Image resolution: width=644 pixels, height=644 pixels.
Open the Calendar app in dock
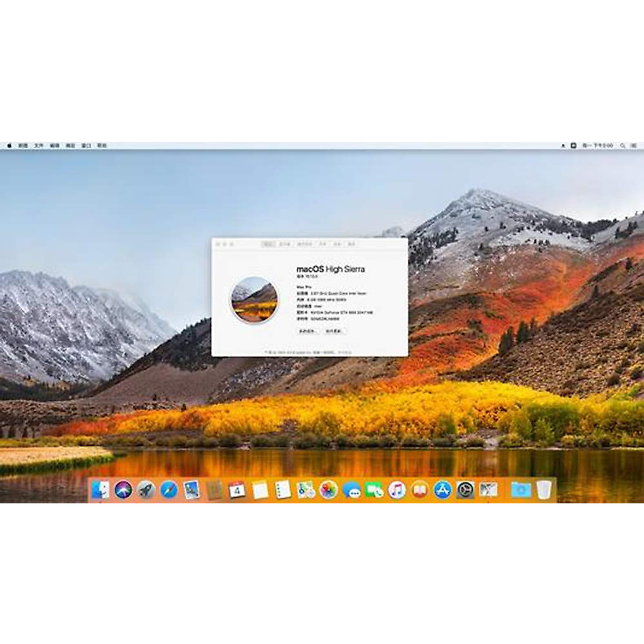(x=237, y=489)
